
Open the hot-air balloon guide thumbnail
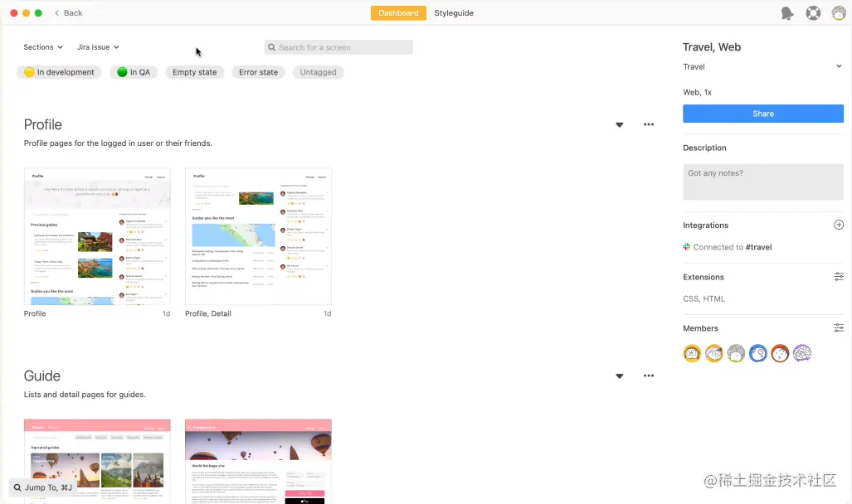pos(258,461)
